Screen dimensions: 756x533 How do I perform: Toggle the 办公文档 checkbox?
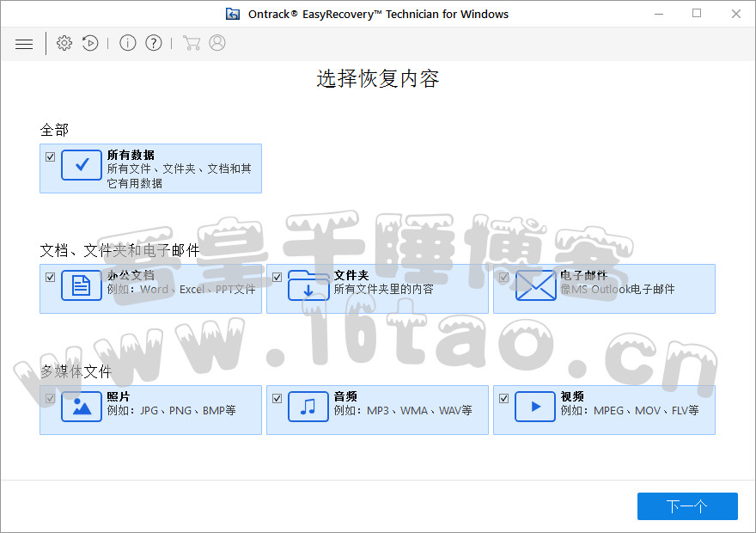coord(51,278)
